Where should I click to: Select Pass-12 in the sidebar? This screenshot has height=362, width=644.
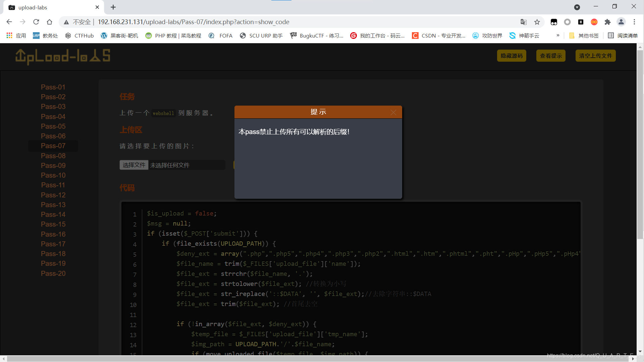pos(53,195)
